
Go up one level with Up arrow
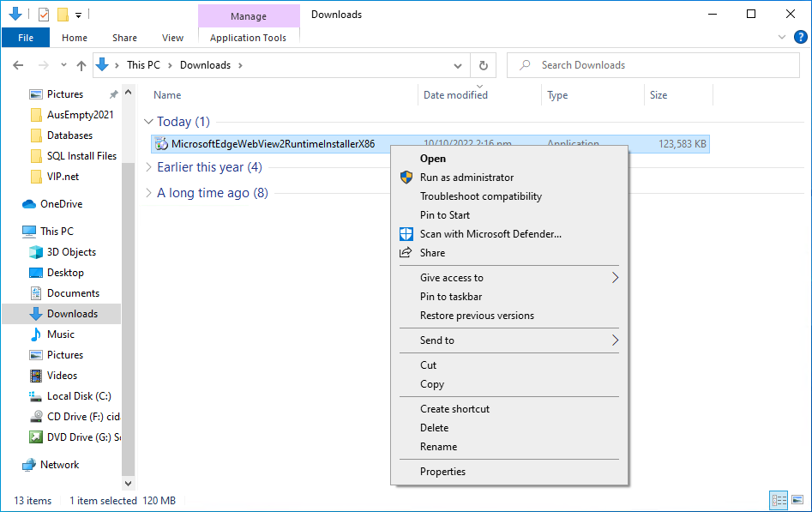(x=81, y=65)
